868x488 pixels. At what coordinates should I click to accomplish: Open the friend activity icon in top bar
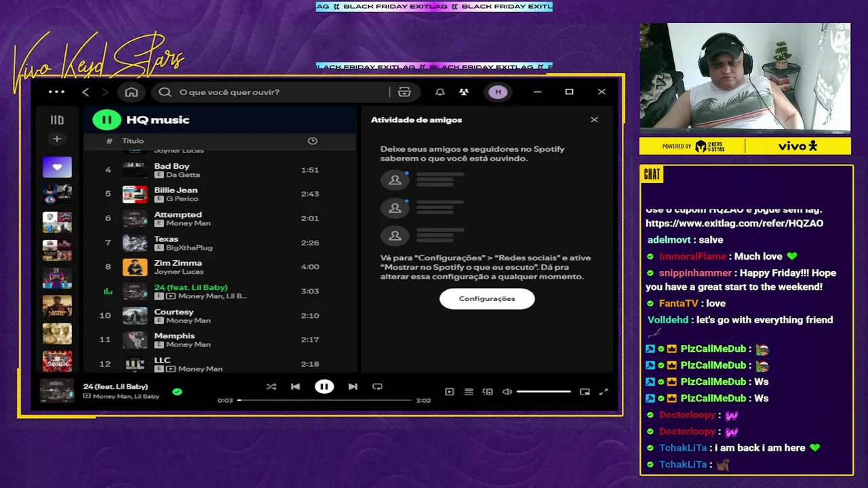pos(464,92)
